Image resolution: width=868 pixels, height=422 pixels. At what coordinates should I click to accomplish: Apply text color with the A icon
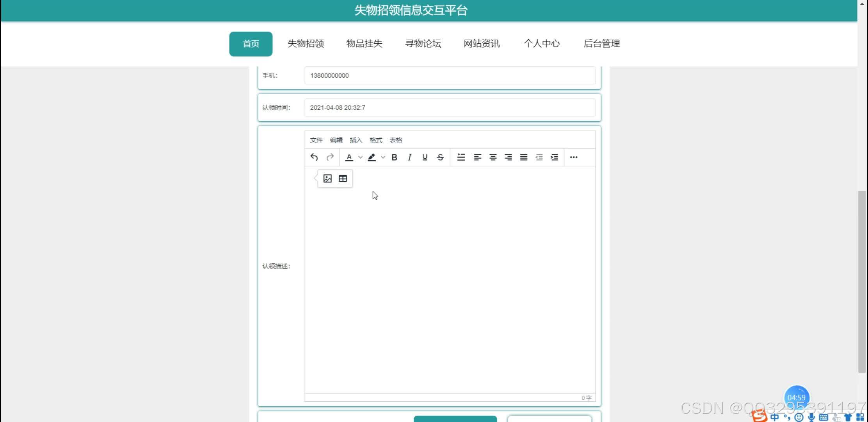pyautogui.click(x=349, y=157)
